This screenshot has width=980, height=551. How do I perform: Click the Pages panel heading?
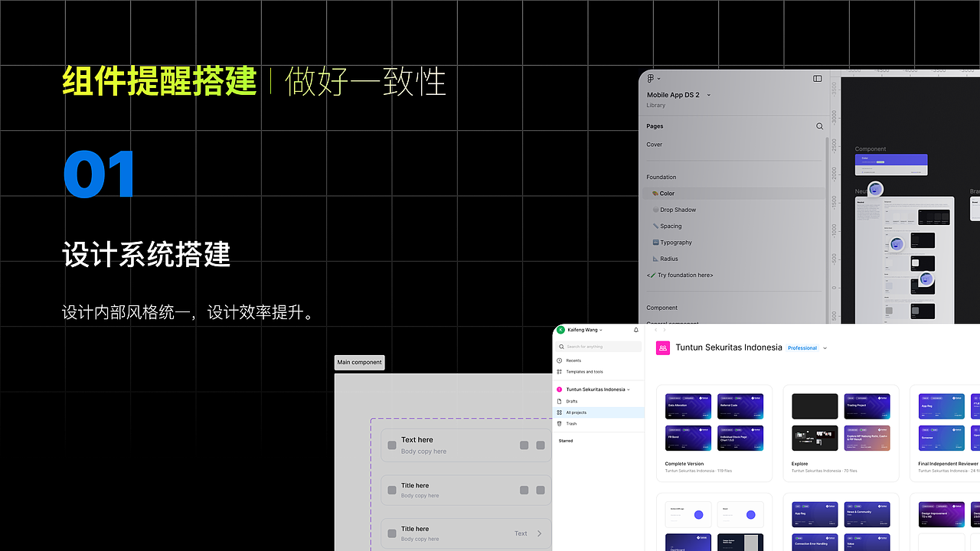(x=655, y=126)
